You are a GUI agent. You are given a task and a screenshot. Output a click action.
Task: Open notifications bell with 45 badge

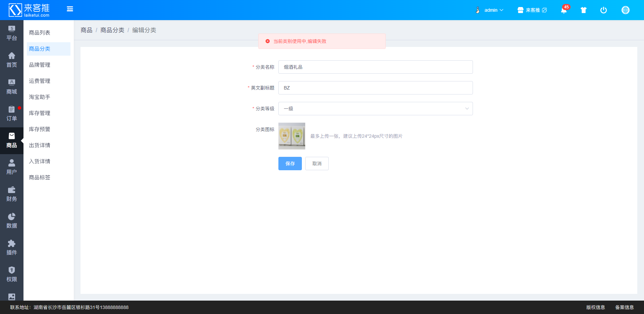pos(565,10)
